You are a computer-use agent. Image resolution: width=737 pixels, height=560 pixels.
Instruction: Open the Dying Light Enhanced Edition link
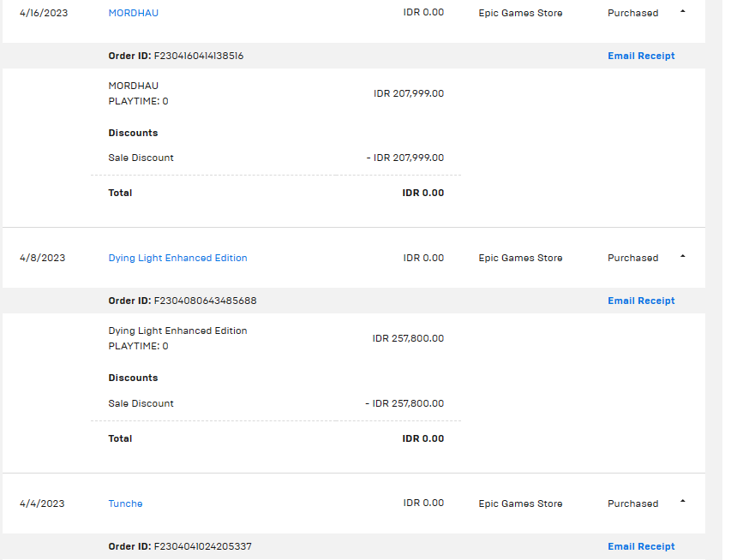click(177, 258)
